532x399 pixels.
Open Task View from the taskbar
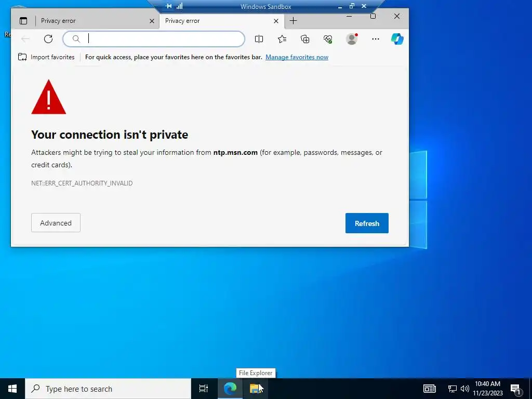point(204,389)
